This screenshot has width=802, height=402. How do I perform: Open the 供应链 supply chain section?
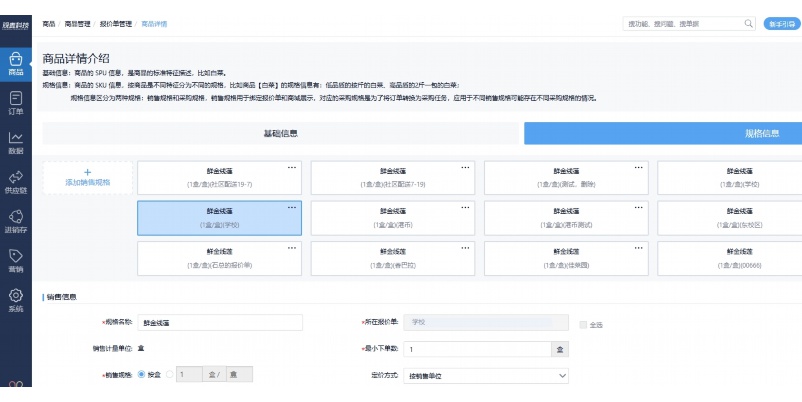click(x=16, y=182)
